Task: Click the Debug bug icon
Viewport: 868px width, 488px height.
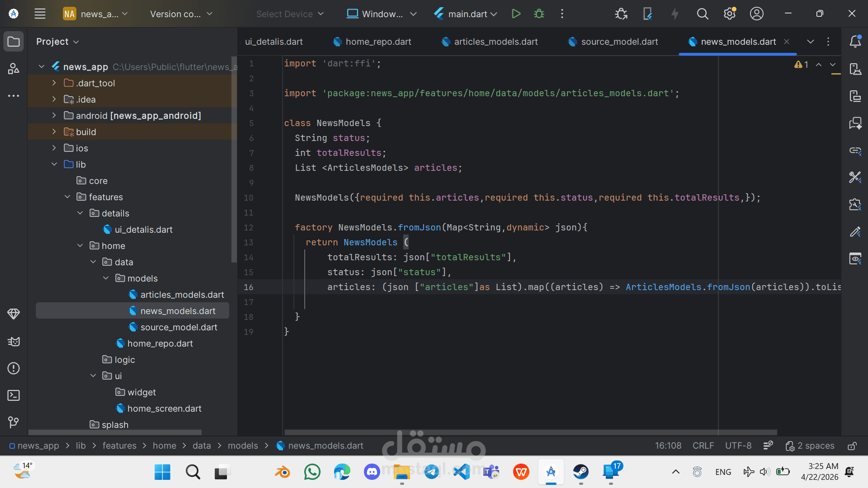Action: [539, 14]
